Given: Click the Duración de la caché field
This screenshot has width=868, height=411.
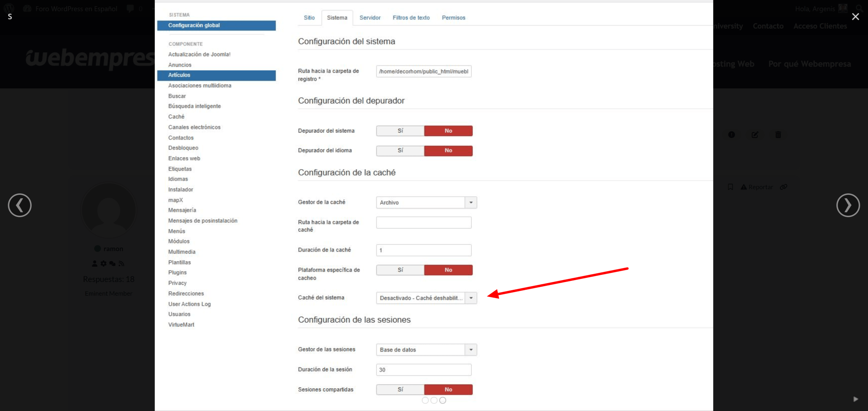Looking at the screenshot, I should click(x=424, y=250).
